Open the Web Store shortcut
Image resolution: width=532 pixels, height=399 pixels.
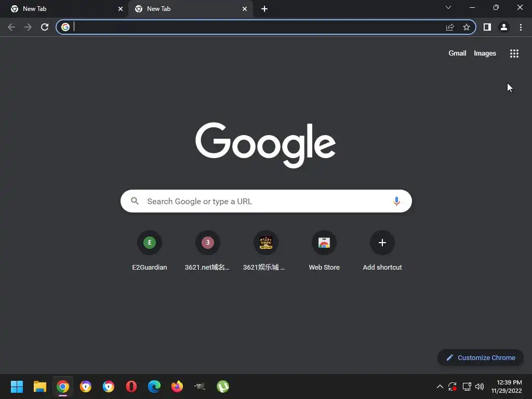pos(324,251)
